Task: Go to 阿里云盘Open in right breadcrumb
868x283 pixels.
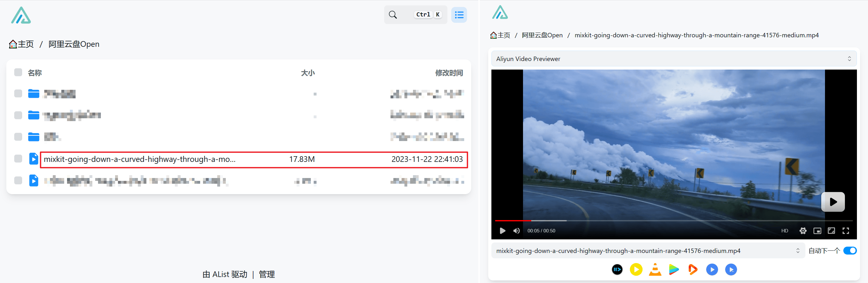Action: [542, 35]
